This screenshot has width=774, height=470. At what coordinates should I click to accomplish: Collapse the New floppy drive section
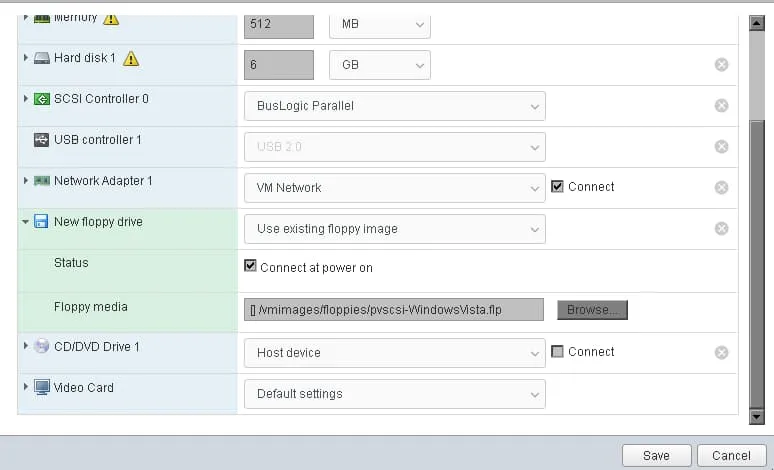(x=26, y=222)
